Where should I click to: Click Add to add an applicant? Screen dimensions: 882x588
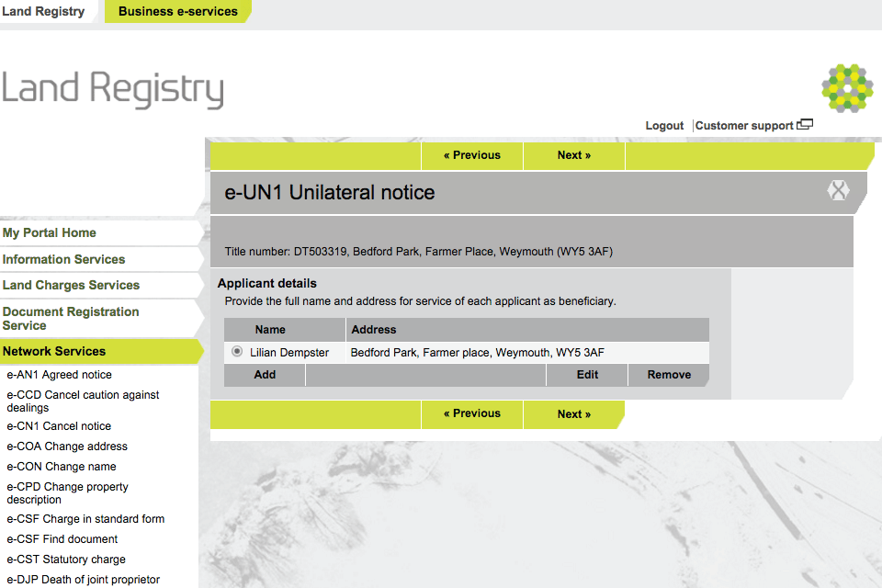(265, 375)
